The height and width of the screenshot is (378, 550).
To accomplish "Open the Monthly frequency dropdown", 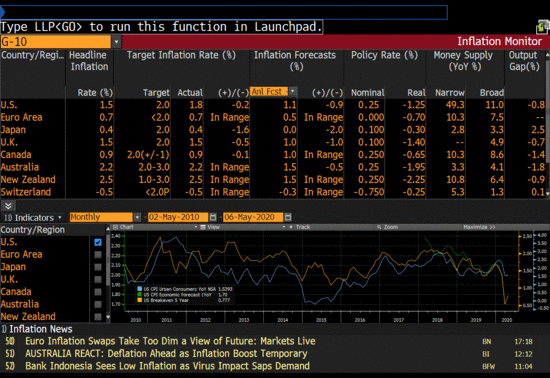I will [137, 217].
